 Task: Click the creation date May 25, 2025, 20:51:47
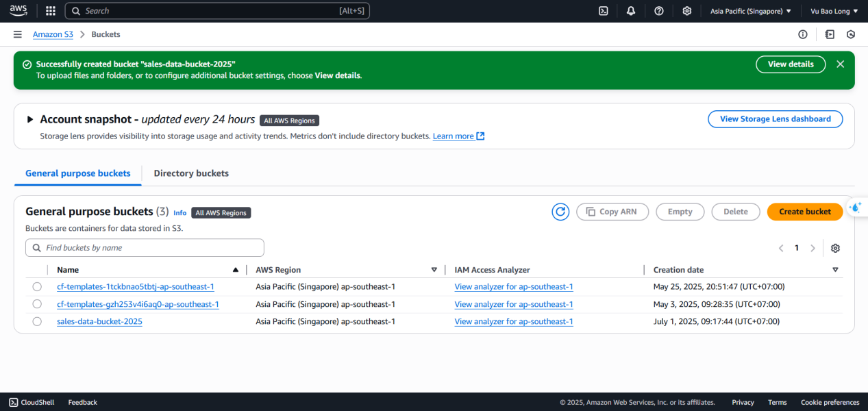click(x=719, y=287)
